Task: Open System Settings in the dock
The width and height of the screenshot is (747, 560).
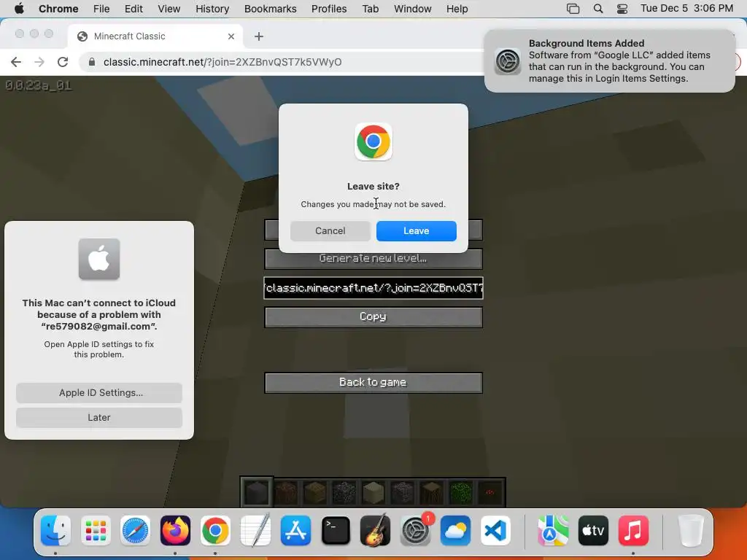Action: click(x=415, y=531)
